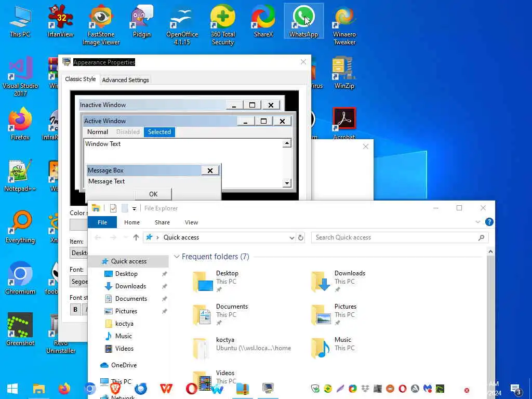Select koctya in the navigation pane
532x399 pixels.
124,324
